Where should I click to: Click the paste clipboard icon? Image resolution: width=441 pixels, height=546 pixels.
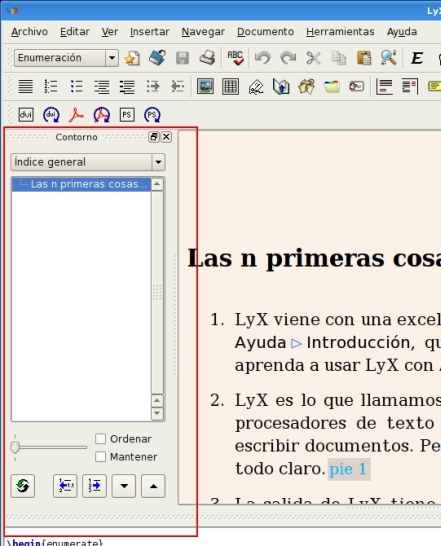click(364, 58)
